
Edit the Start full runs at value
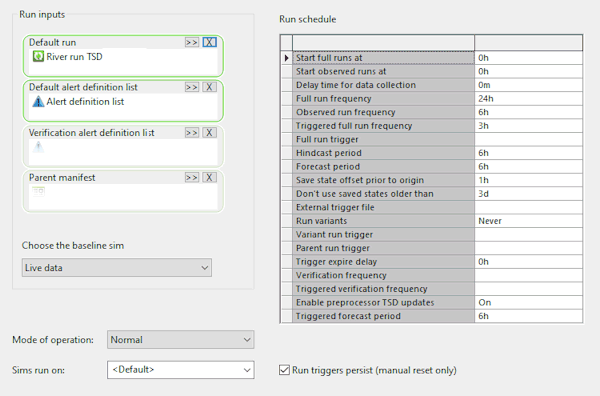pos(528,58)
